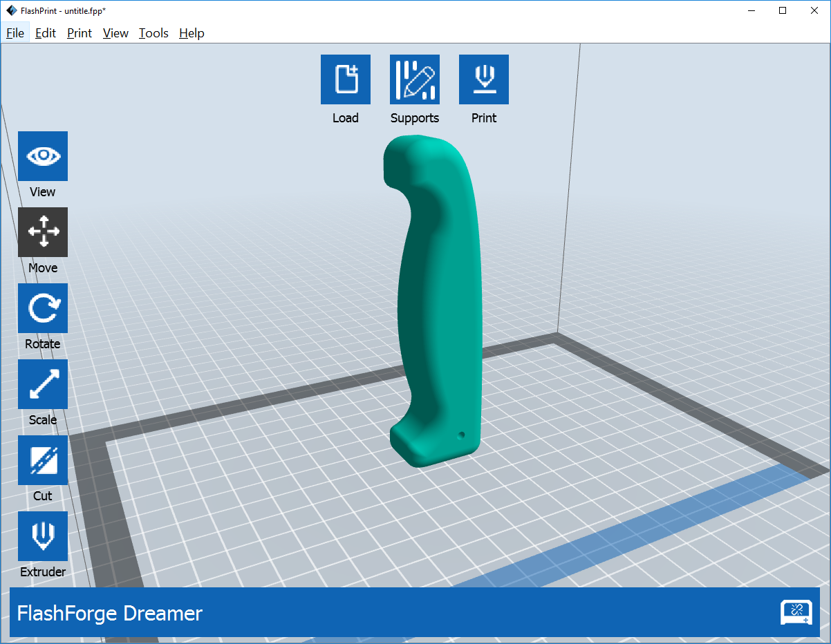Open the File menu
Viewport: 831px width, 644px height.
click(x=15, y=33)
